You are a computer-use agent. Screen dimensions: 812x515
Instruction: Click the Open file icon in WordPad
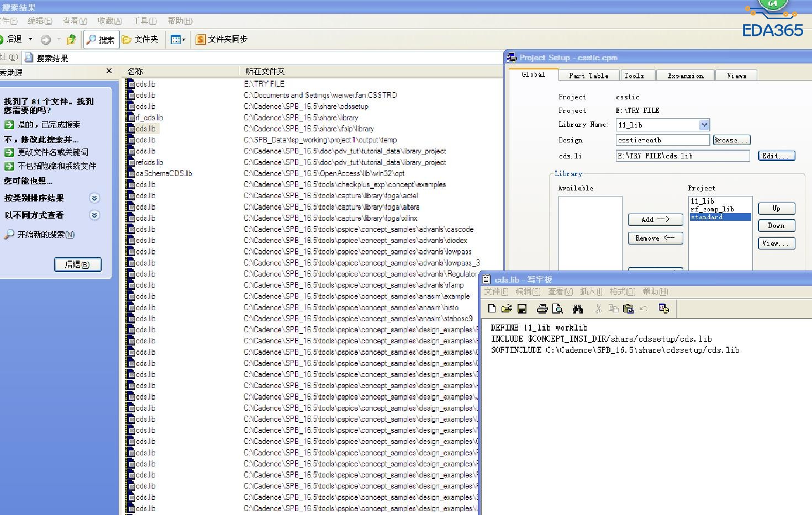[507, 309]
